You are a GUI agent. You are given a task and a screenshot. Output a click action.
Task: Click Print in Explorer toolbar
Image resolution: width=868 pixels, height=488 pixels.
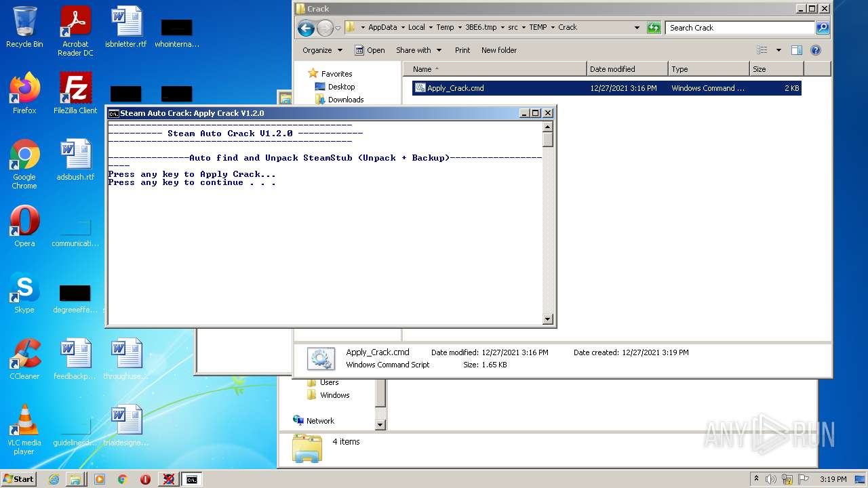tap(462, 50)
